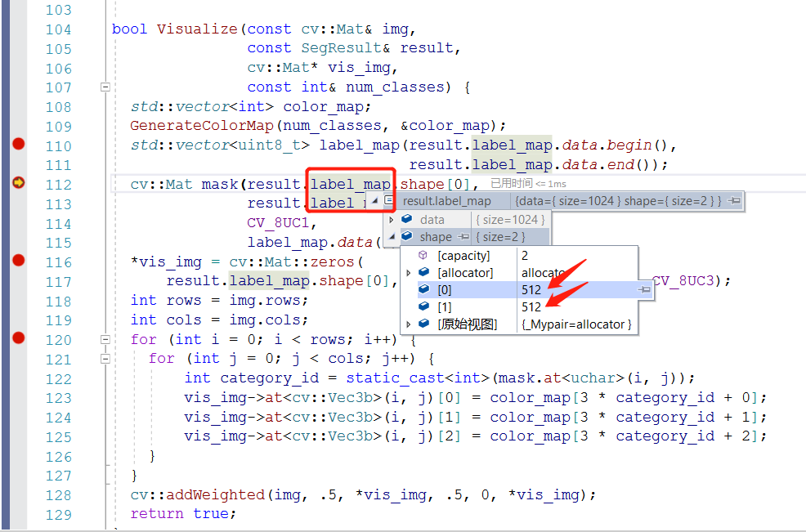Screen dimensions: 806x532
Task: Click vis_img parameter on line 106
Action: [x=359, y=67]
